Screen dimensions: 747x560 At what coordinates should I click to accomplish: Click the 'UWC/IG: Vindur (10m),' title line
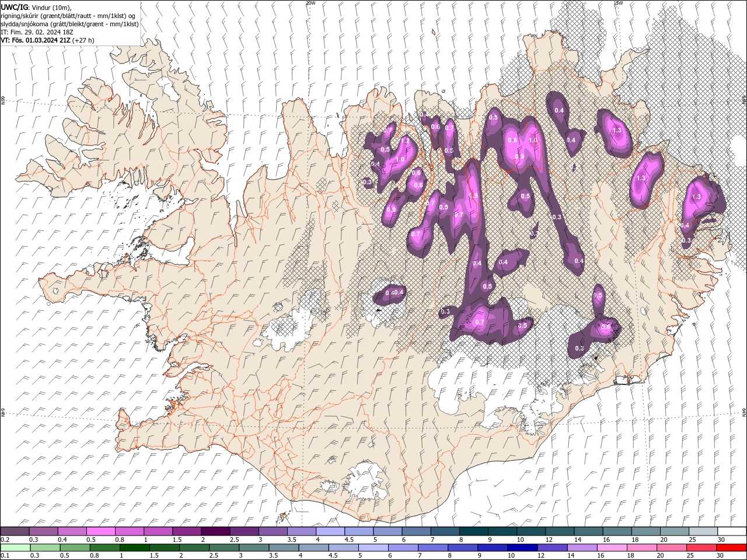[36, 7]
